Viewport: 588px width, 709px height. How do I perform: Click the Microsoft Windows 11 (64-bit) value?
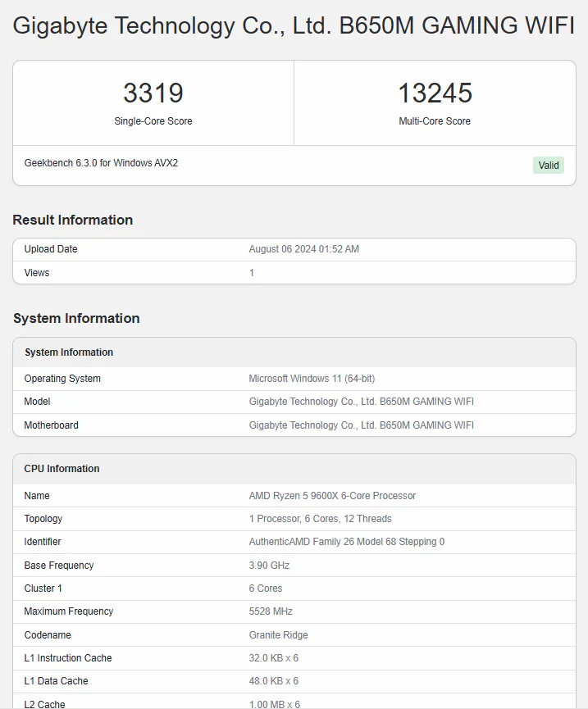point(312,379)
